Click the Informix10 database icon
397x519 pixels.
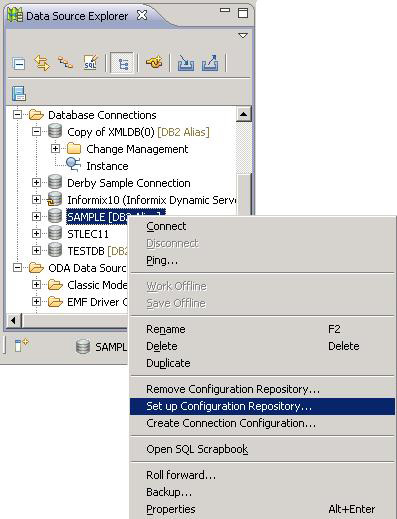(54, 199)
